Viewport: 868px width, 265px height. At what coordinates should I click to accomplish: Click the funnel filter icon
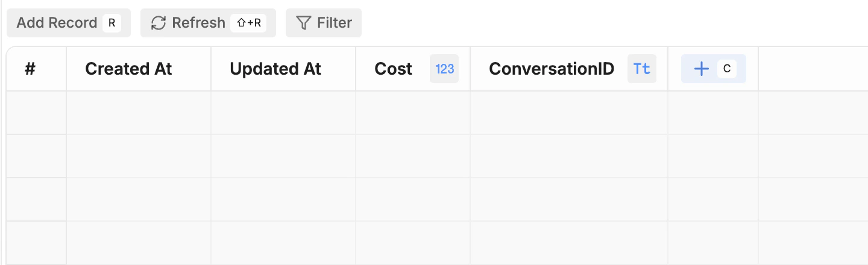point(303,23)
